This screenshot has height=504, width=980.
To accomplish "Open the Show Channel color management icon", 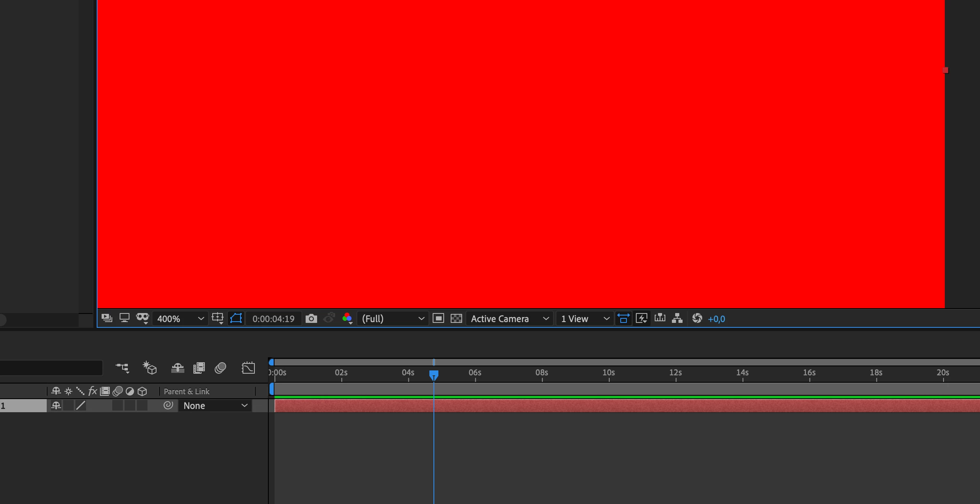I will pos(347,318).
